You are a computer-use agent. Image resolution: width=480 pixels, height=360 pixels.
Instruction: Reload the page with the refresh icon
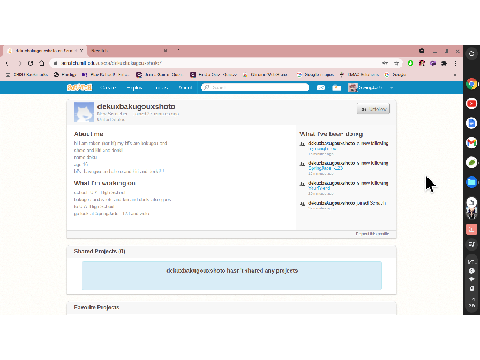point(30,63)
